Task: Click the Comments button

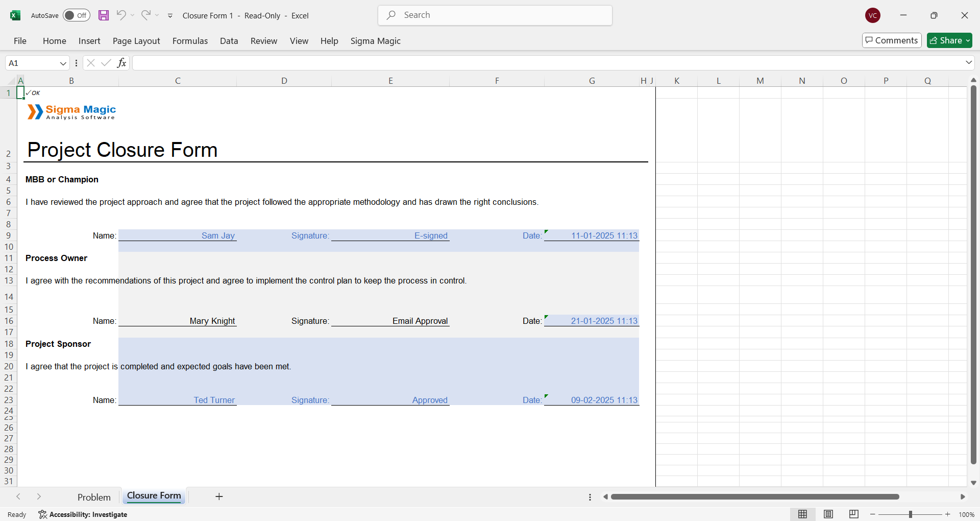Action: 892,40
